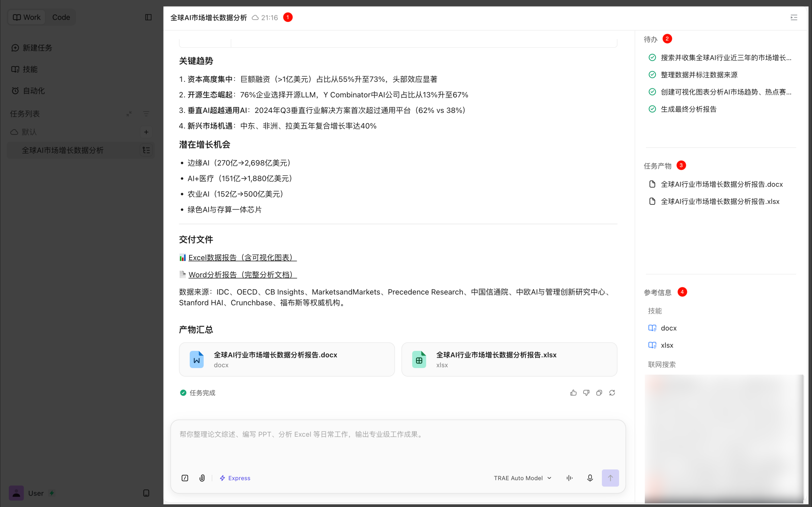The height and width of the screenshot is (507, 812).
Task: Open the docx skill in 参考信息
Action: (662, 328)
